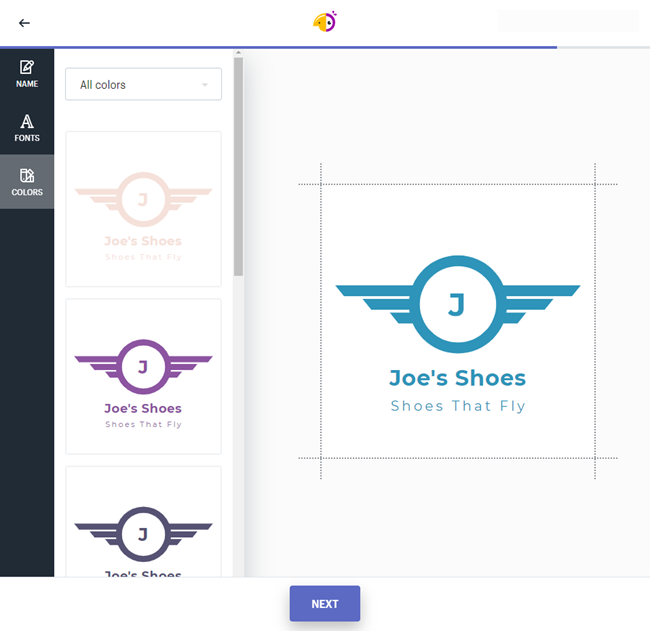Select the Colors palette sidebar icon

pyautogui.click(x=27, y=182)
